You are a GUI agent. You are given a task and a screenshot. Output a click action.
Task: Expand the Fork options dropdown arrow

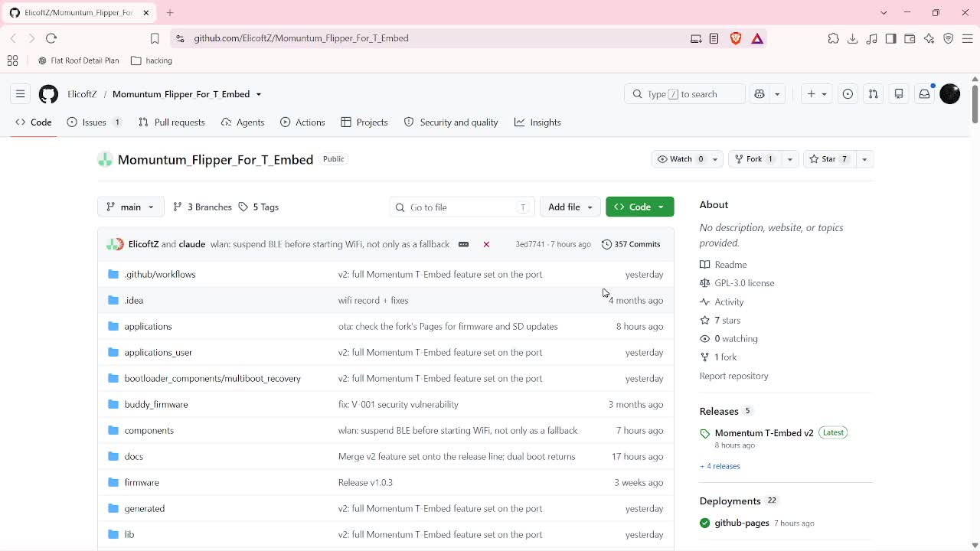(x=789, y=159)
